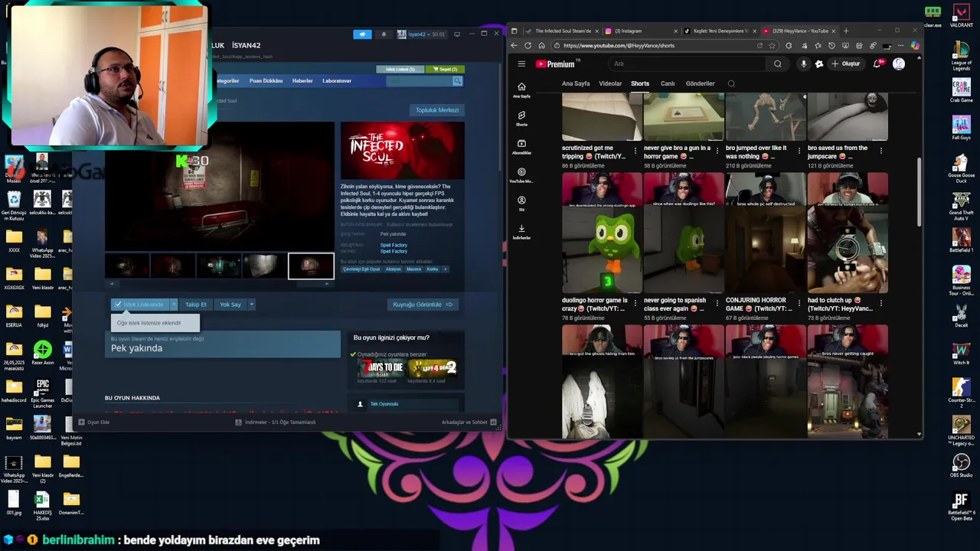Click Aksiyon tag on store page
Viewport: 980px width, 551px height.
[x=393, y=269]
